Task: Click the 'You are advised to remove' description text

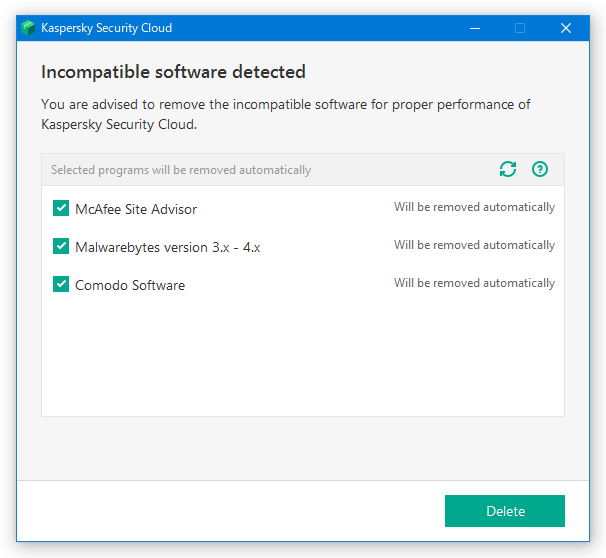Action: (x=286, y=114)
